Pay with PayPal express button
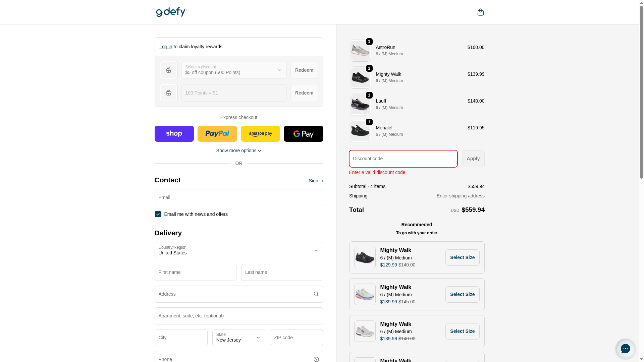Viewport: 644px width, 362px height. coord(217,134)
